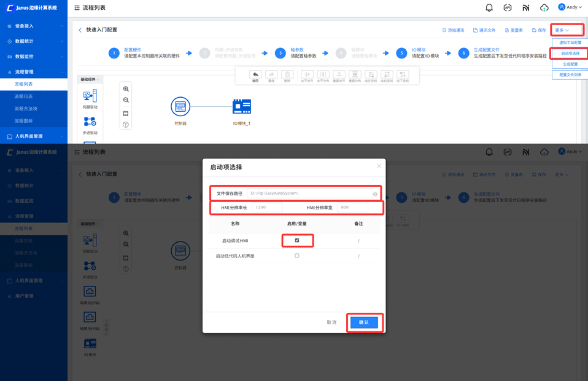
Task: Select the IO模块_1 node icon
Action: pos(241,106)
